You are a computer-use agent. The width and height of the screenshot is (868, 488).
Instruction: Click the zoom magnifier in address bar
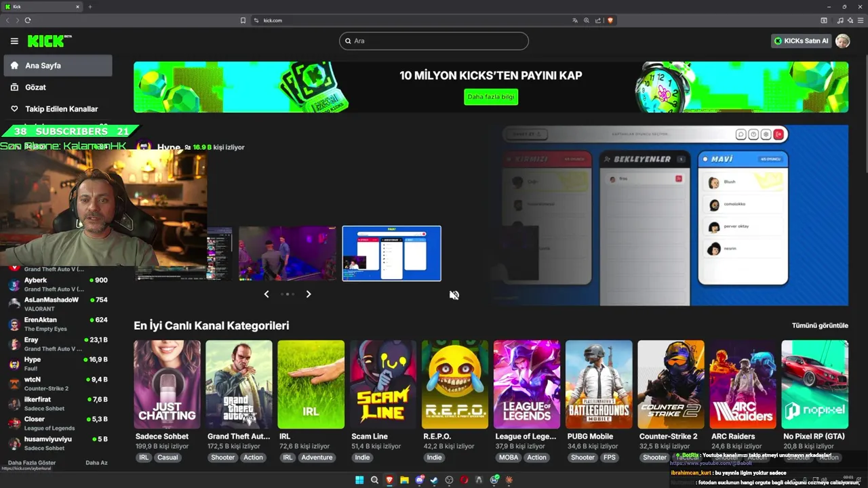(x=587, y=20)
